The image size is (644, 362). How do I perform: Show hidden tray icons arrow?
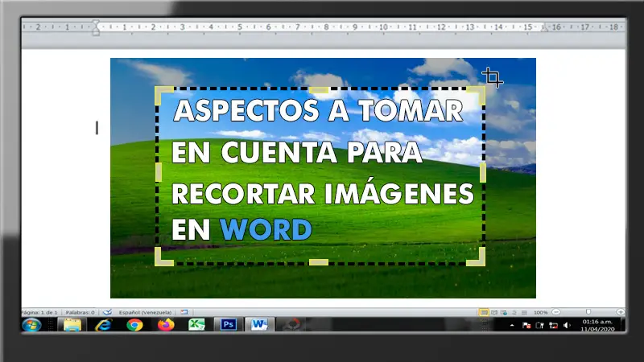pos(512,326)
